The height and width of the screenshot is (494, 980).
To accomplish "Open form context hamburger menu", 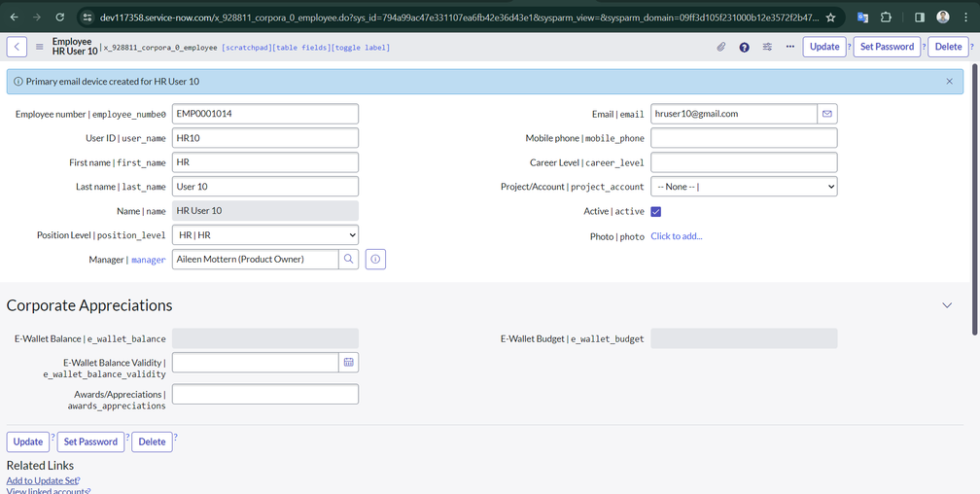I will [39, 47].
